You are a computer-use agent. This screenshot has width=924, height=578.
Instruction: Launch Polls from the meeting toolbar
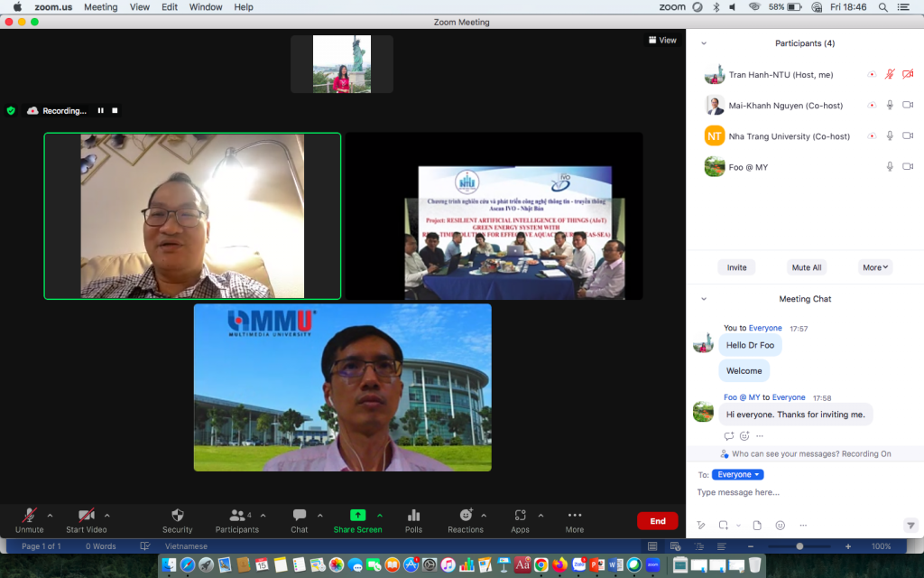click(413, 515)
